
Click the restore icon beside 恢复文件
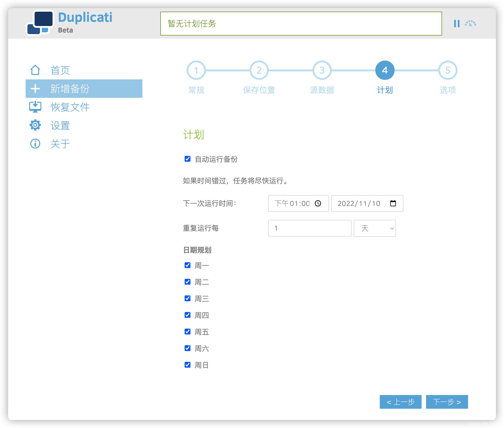click(35, 107)
